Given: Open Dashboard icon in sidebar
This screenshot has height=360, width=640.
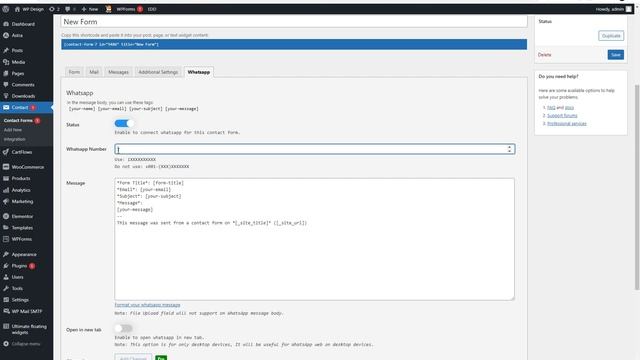Looking at the screenshot, I should [6, 24].
